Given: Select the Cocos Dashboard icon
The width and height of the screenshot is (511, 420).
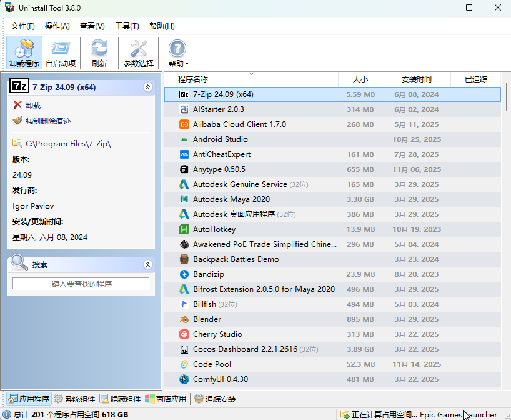Looking at the screenshot, I should pyautogui.click(x=184, y=349).
